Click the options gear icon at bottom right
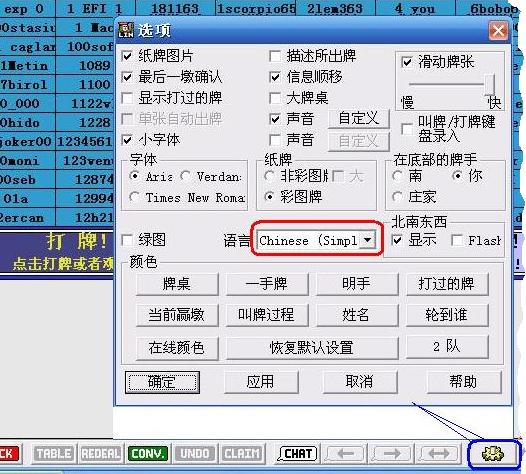Viewport: 526px width, 474px height. (x=492, y=454)
